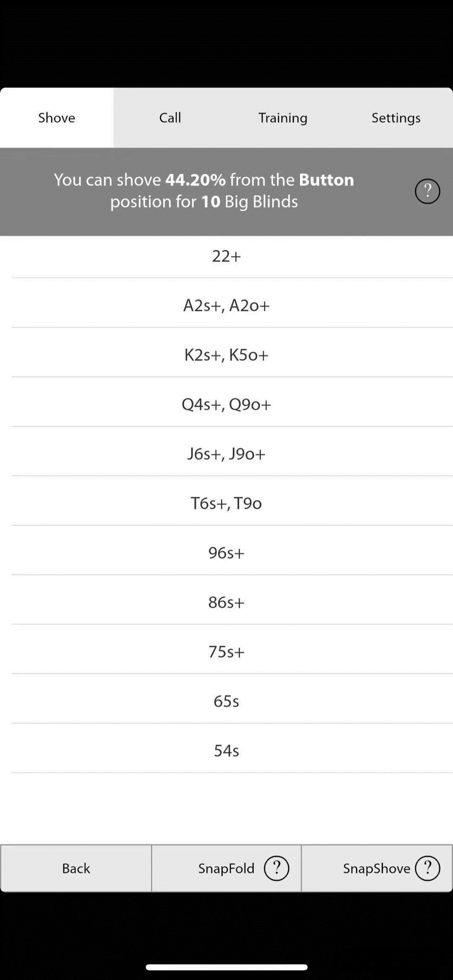Tap the SnapFold button label
453x980 pixels.
[226, 868]
